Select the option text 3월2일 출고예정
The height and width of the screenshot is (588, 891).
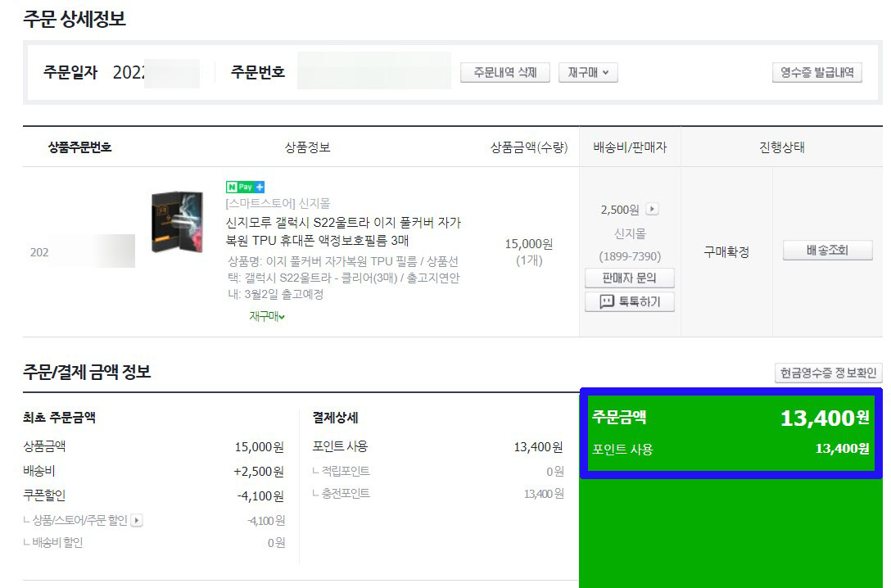point(283,294)
